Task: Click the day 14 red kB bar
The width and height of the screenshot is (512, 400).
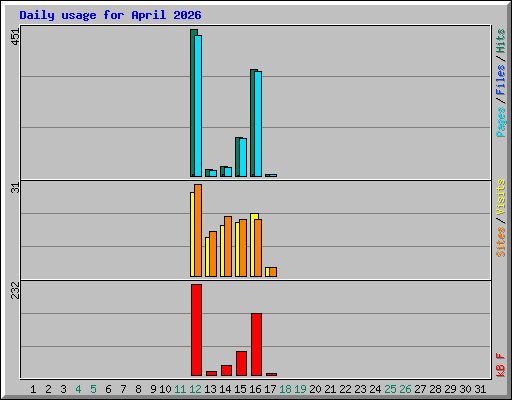Action: point(227,370)
